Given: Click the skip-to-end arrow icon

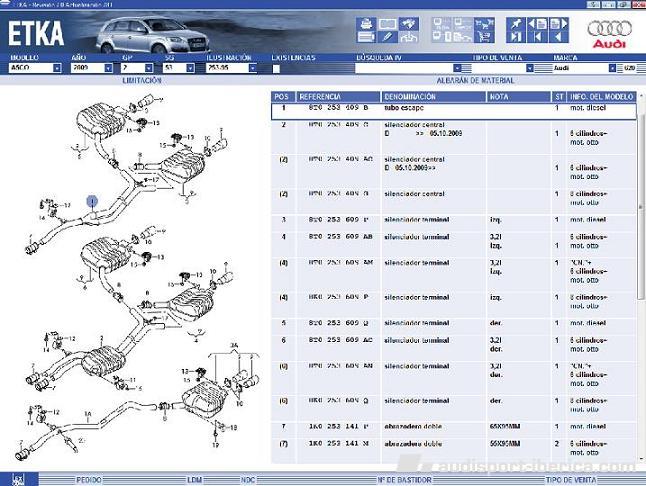Looking at the screenshot, I should pyautogui.click(x=516, y=37).
